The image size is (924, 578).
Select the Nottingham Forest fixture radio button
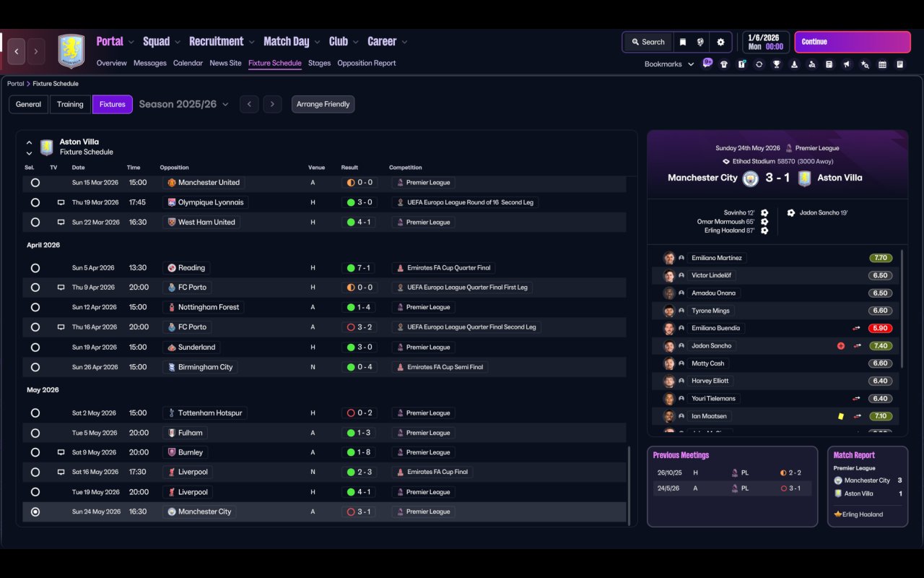click(35, 308)
